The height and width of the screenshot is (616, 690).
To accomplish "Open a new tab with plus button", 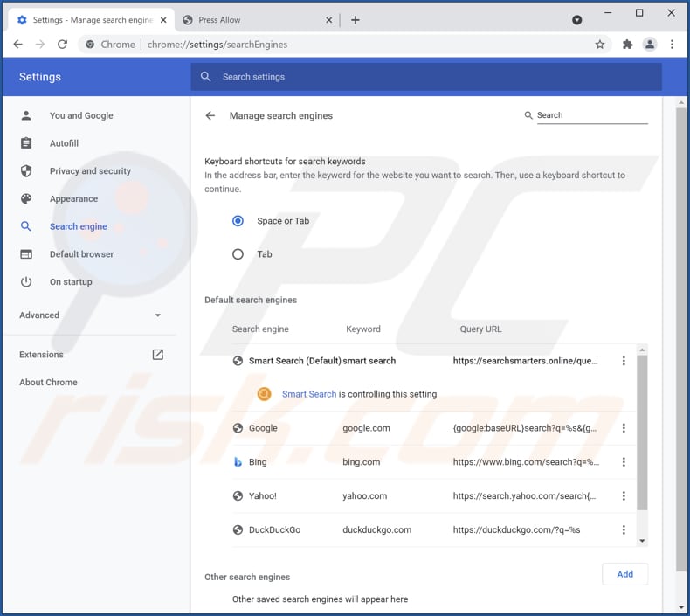I will [x=355, y=20].
